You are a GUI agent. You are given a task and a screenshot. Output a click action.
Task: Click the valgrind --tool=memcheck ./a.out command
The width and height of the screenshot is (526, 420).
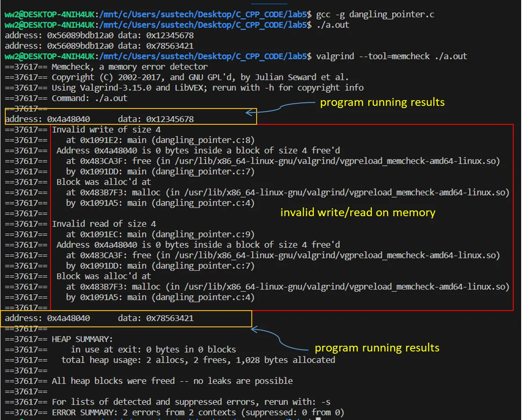[x=392, y=56]
